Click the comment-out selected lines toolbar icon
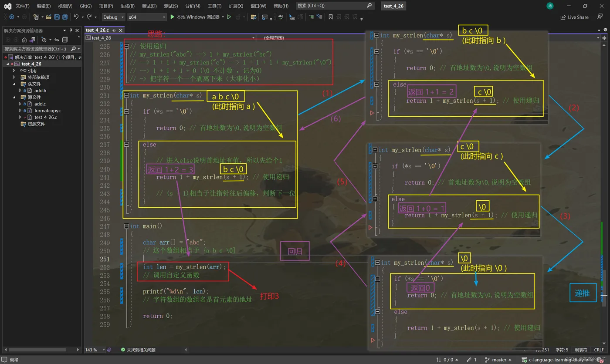The height and width of the screenshot is (364, 610). tap(312, 17)
